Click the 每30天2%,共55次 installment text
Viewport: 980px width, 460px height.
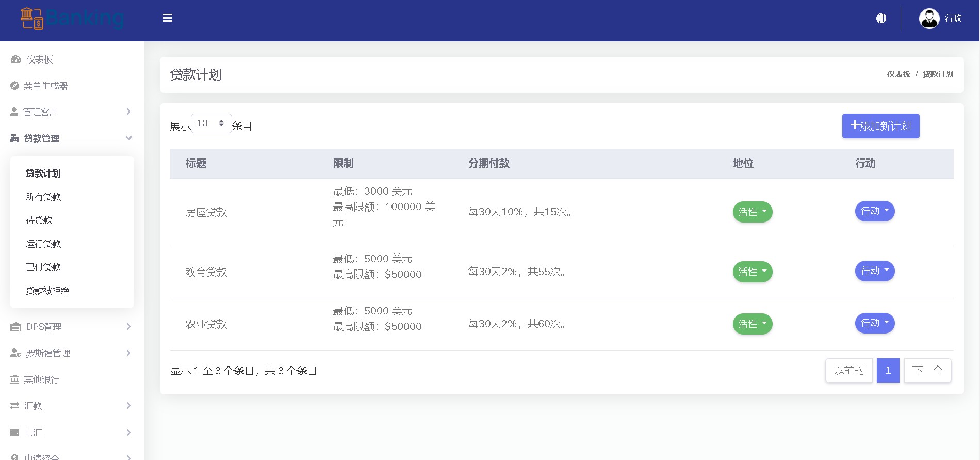pyautogui.click(x=517, y=272)
